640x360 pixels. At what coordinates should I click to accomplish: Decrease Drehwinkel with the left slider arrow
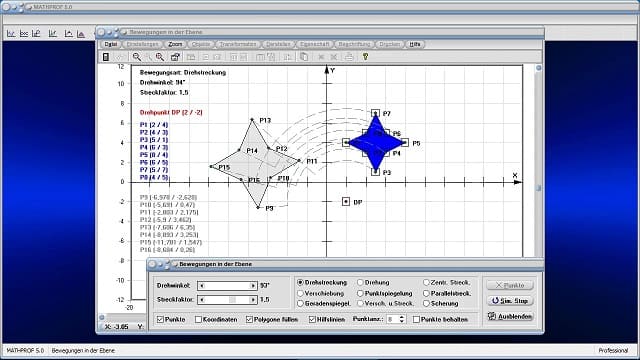coord(202,286)
